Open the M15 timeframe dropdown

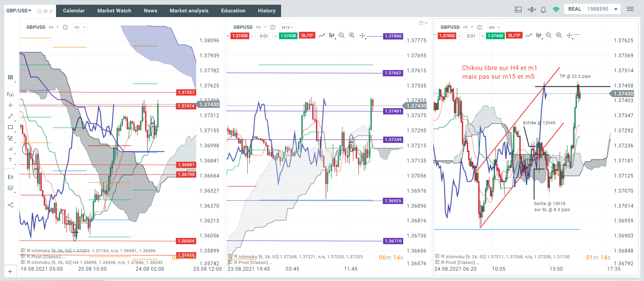coord(287,27)
